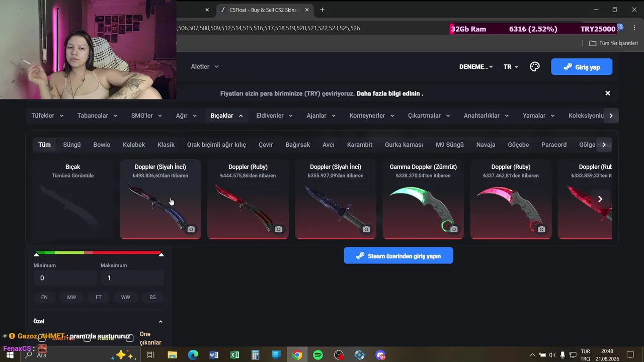This screenshot has height=362, width=644.
Task: Select the Kelebek knife tab
Action: pos(134,145)
